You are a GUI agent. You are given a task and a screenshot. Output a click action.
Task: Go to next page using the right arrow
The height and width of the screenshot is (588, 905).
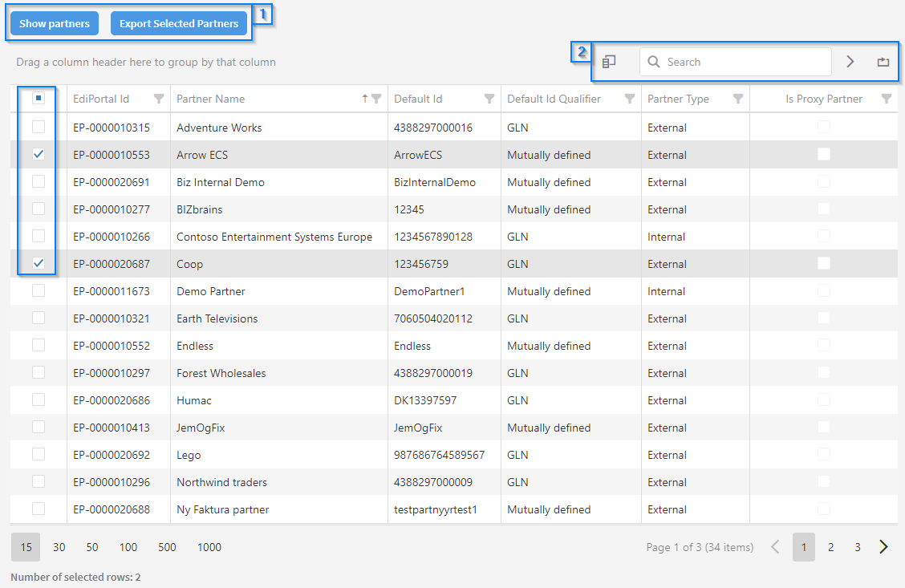pyautogui.click(x=883, y=547)
